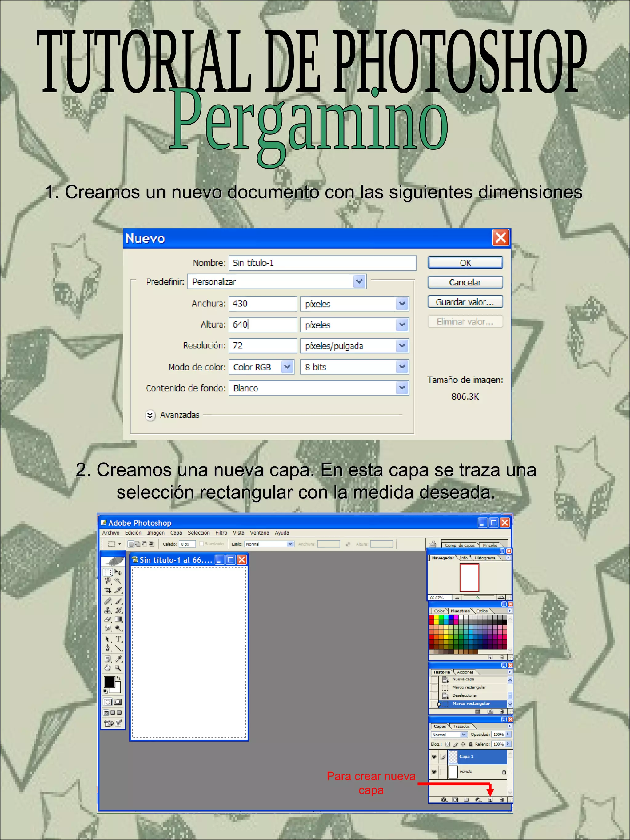Select the Zoom magnifier tool
Viewport: 630px width, 840px height.
[x=118, y=668]
